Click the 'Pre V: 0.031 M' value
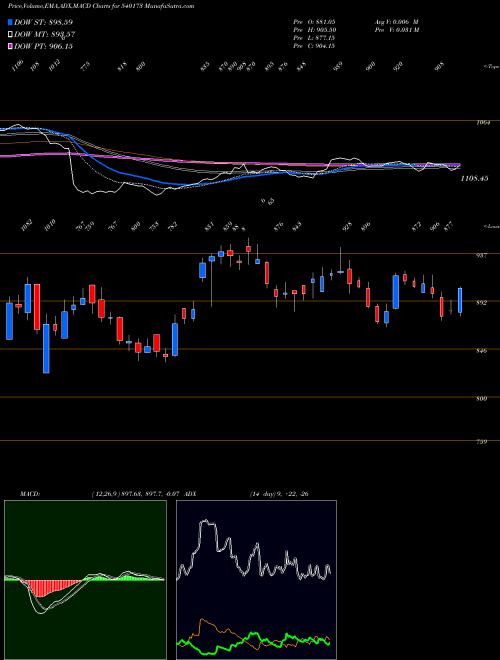This screenshot has height=660, width=500. coord(396,30)
